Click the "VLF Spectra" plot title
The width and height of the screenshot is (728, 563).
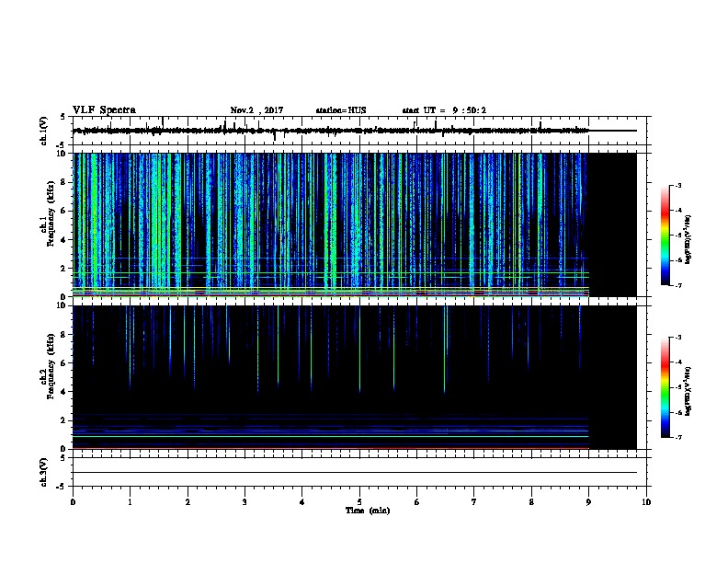click(x=104, y=110)
